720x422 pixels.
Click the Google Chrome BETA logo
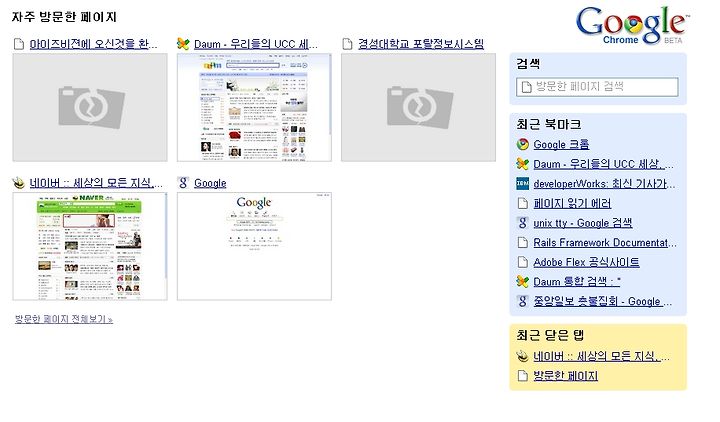pos(633,25)
